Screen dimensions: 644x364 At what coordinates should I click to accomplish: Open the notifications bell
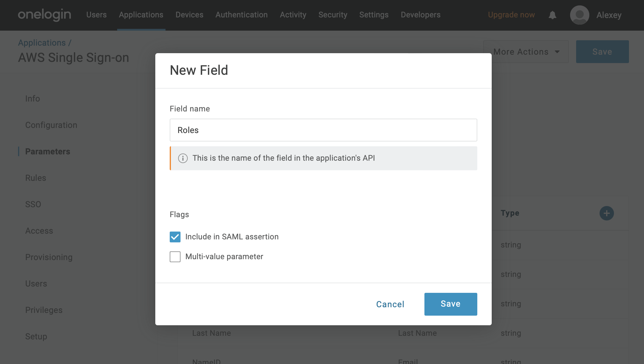click(x=552, y=15)
